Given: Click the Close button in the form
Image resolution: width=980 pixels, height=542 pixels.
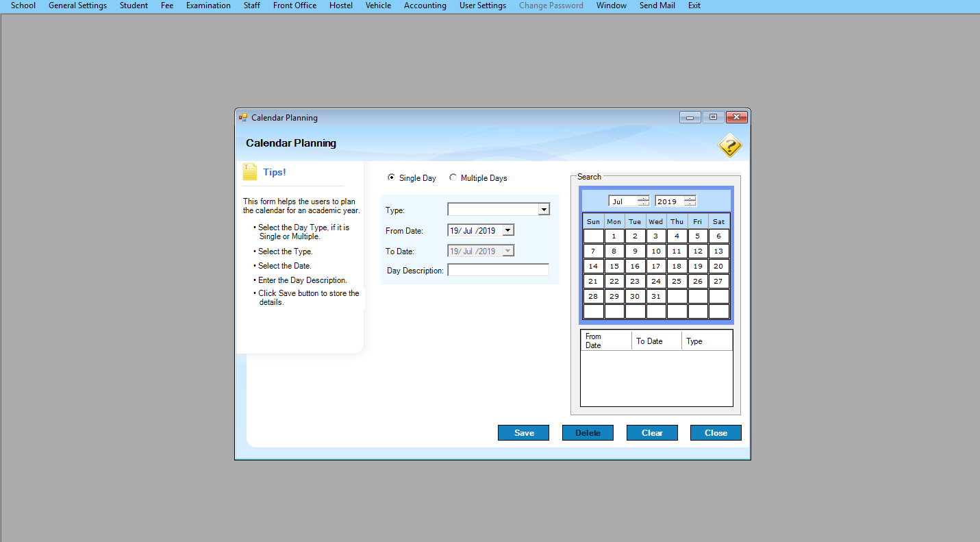Looking at the screenshot, I should (x=716, y=433).
